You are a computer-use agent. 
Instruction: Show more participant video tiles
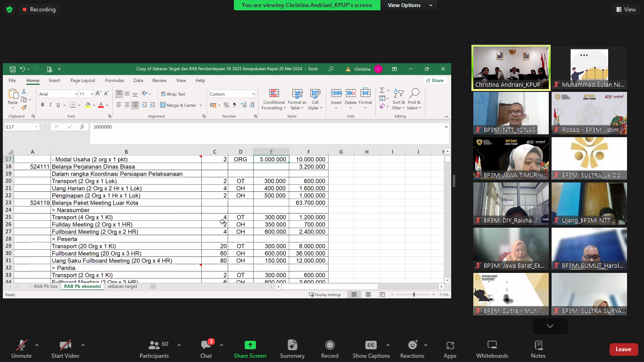coord(550,326)
